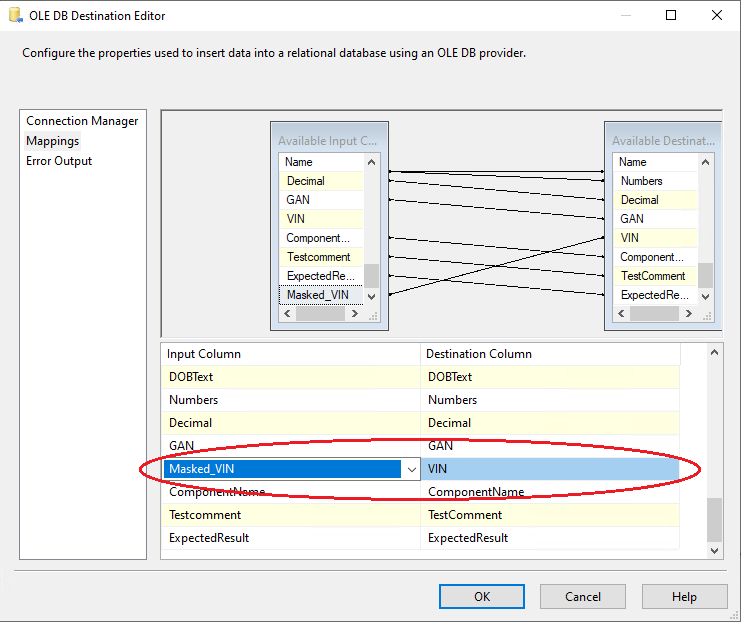
Task: Click the OLE DB database title bar icon
Action: coord(14,15)
